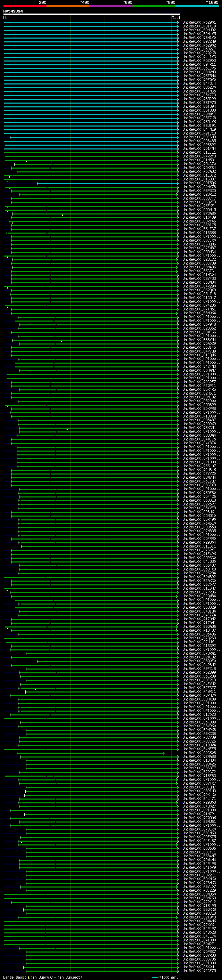Open hit UniRef100_B9HU92
The width and height of the screenshot is (222, 980).
[199, 30]
